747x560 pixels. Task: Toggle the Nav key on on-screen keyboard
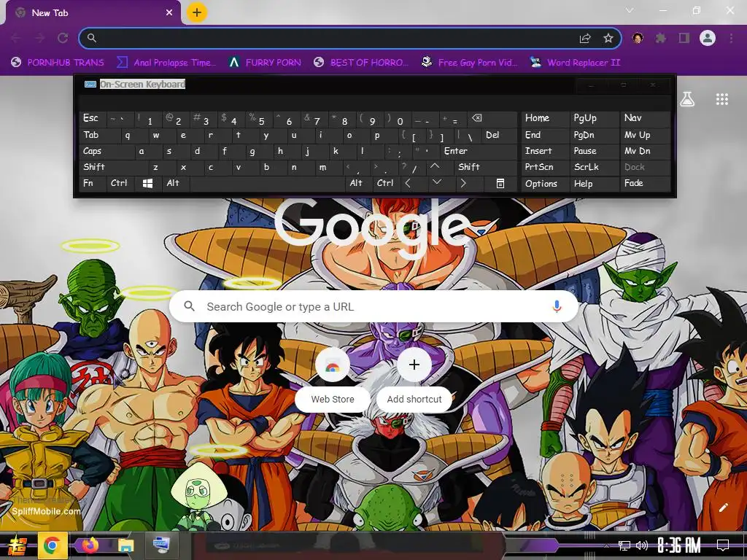(645, 118)
